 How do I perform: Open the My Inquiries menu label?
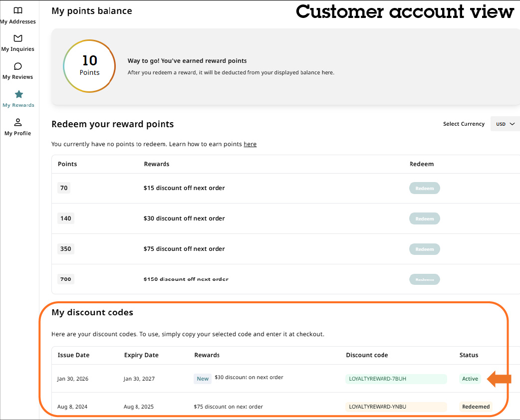18,49
